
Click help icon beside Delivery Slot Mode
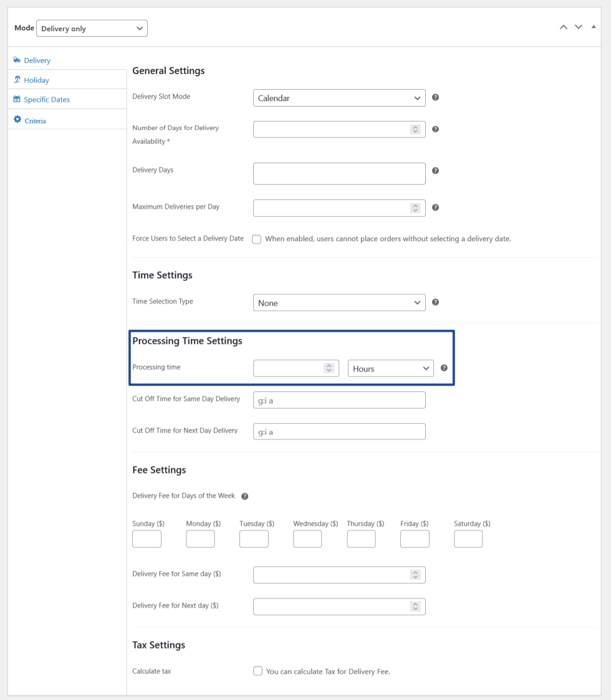pyautogui.click(x=435, y=98)
